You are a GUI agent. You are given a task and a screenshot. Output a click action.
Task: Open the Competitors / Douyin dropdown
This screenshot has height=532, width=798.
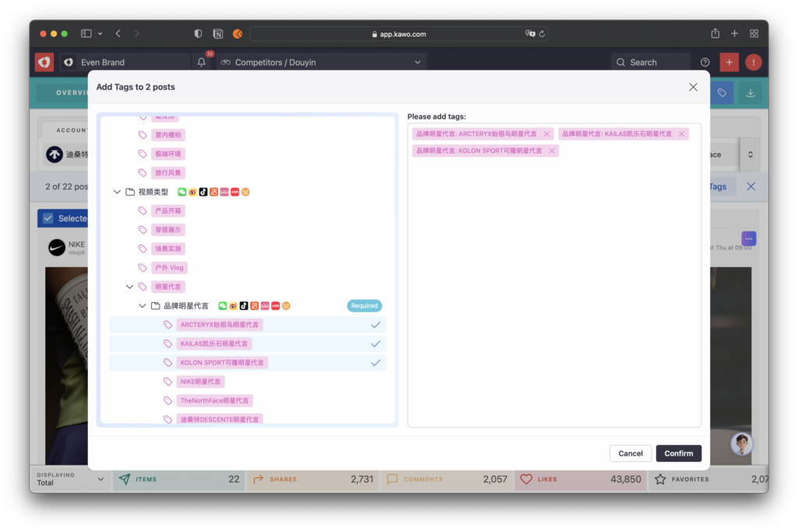321,62
